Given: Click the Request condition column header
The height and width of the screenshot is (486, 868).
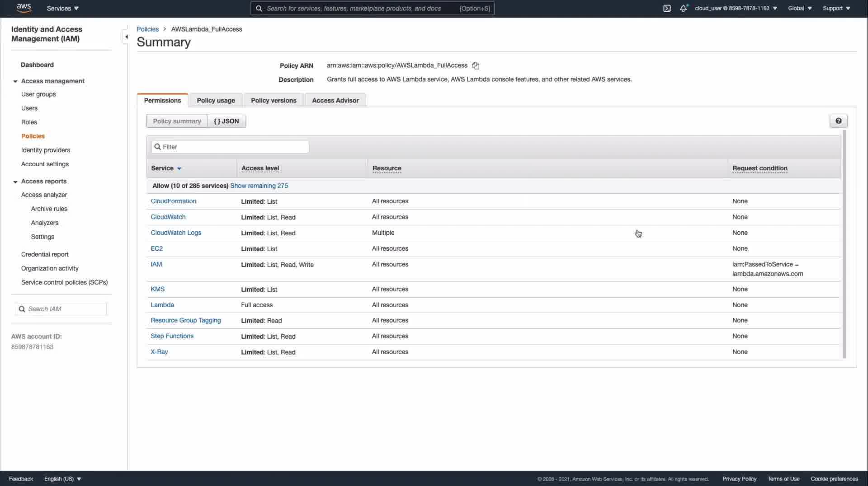Looking at the screenshot, I should tap(760, 168).
